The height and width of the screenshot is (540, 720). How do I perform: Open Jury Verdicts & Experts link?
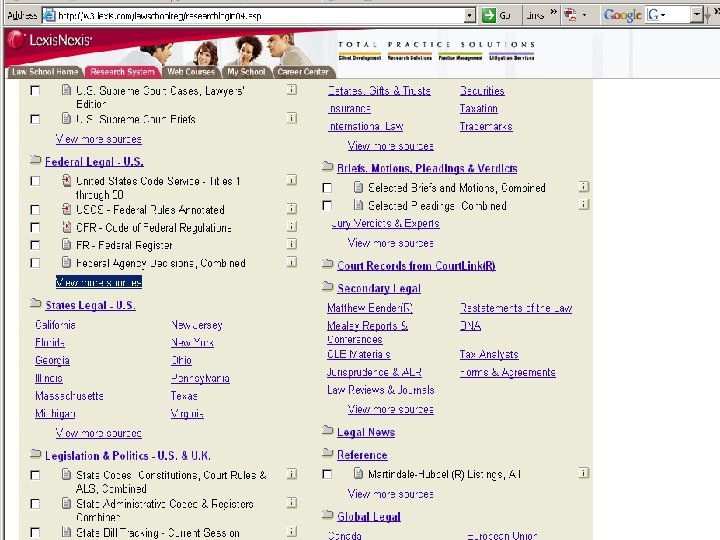385,223
